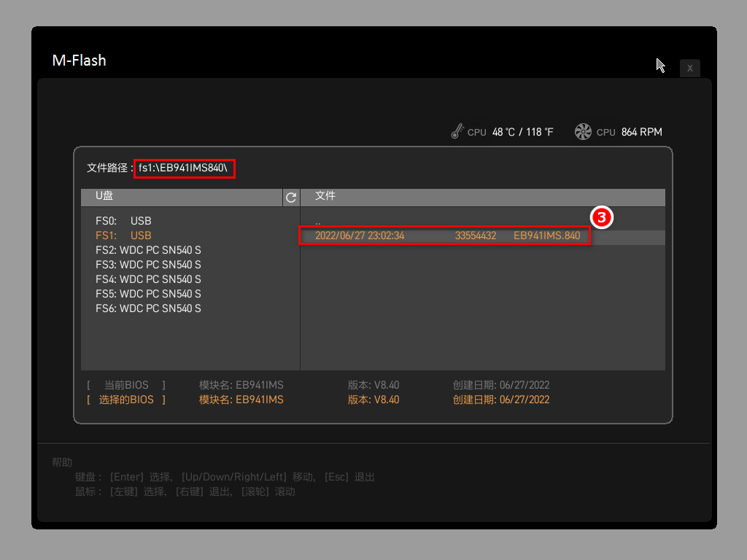747x560 pixels.
Task: Click the refresh icon above the file list
Action: tap(290, 198)
